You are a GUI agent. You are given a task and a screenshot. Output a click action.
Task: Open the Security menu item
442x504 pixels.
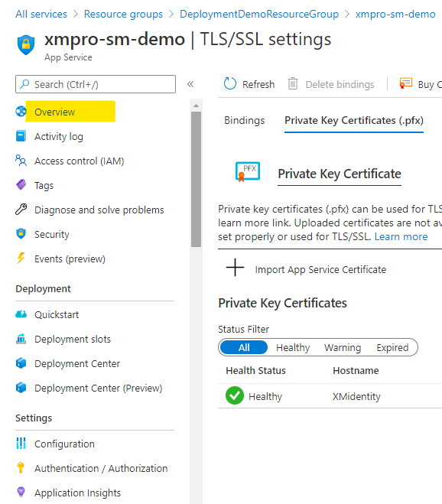tap(52, 234)
